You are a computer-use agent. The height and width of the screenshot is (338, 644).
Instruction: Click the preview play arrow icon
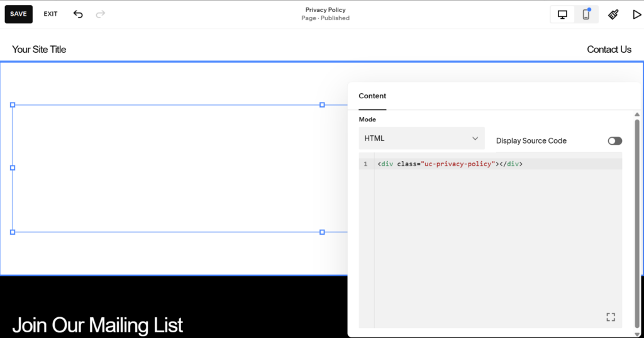point(636,14)
